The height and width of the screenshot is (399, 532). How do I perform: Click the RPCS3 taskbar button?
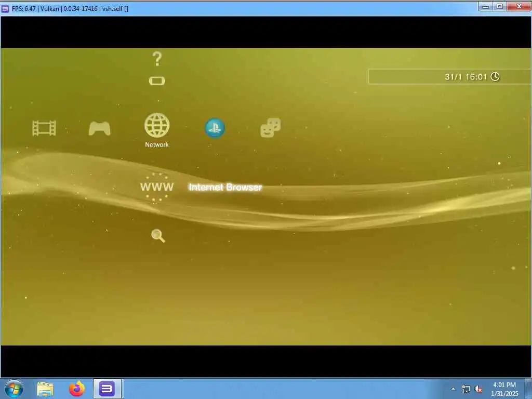point(107,389)
